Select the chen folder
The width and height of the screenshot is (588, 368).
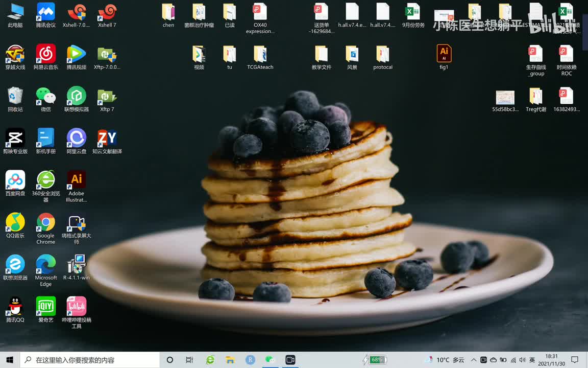click(168, 16)
